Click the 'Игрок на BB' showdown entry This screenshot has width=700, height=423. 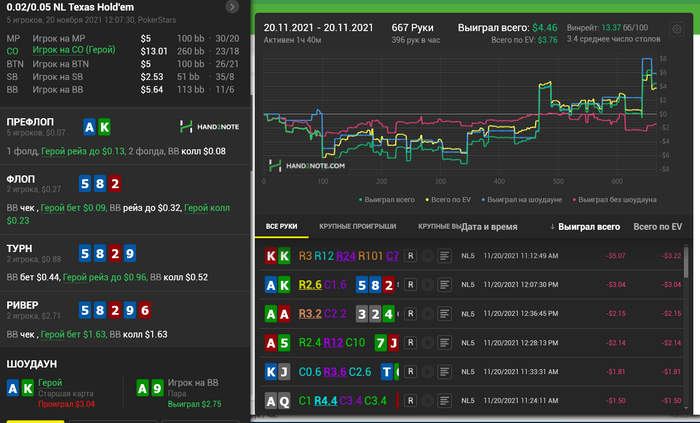[x=193, y=382]
